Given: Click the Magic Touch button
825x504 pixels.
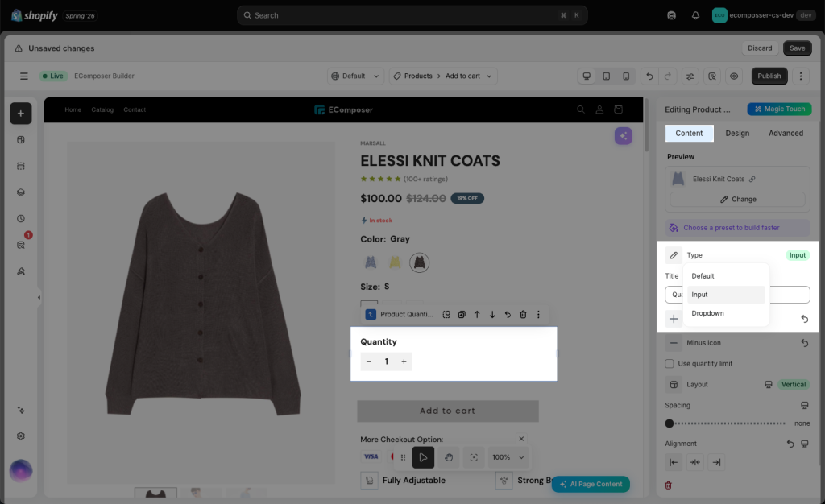Looking at the screenshot, I should coord(779,109).
